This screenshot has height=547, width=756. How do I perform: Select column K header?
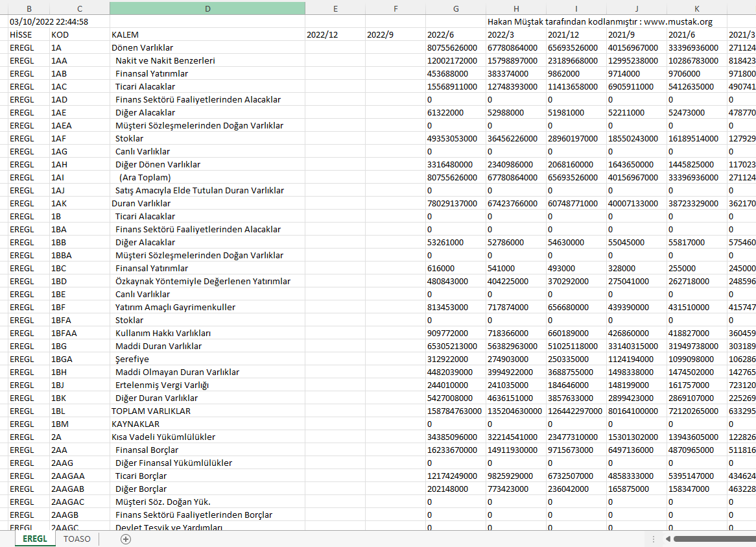(696, 8)
